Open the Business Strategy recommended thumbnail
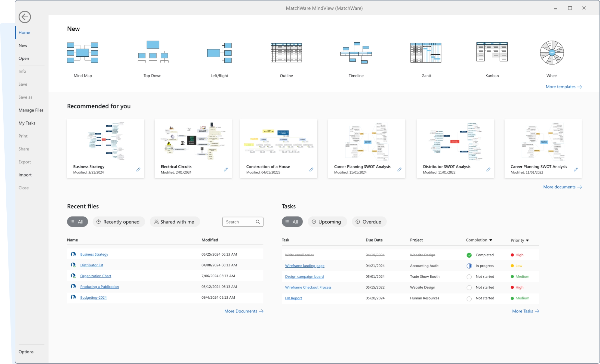 point(105,141)
